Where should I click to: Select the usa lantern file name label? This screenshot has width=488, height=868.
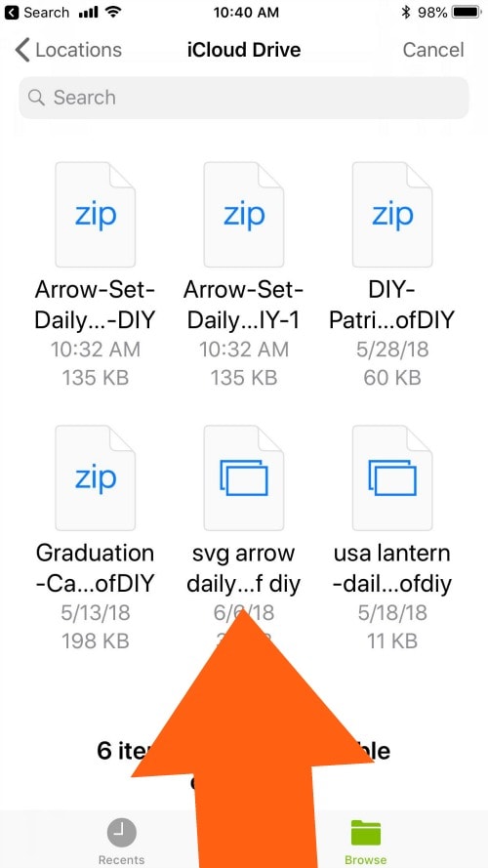pos(392,568)
